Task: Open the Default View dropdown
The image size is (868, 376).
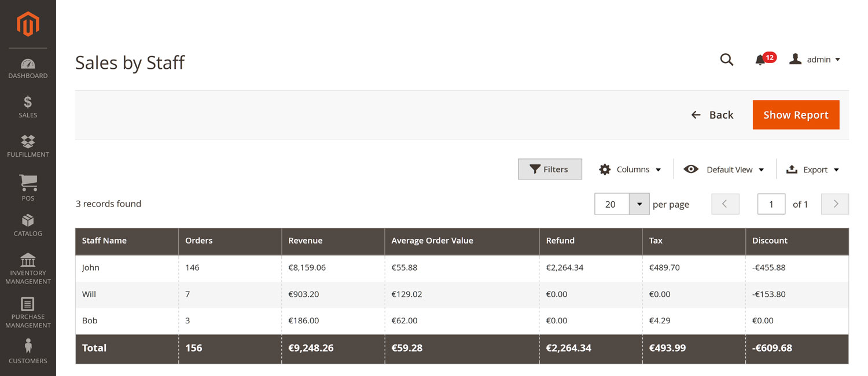Action: tap(724, 169)
